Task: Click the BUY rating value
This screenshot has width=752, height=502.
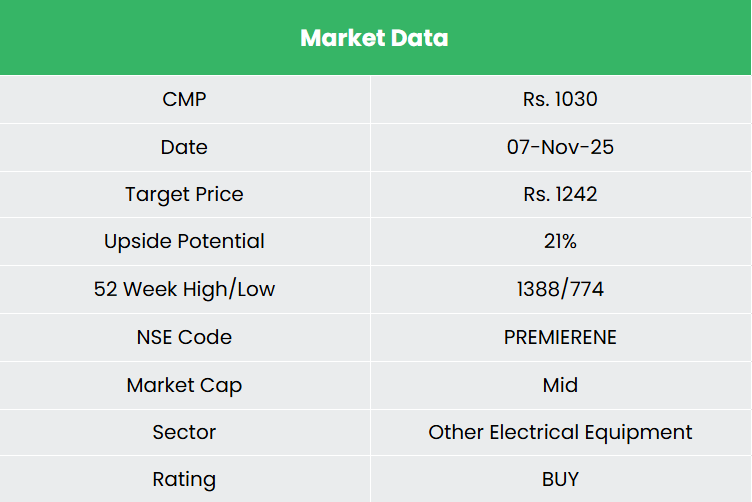Action: click(560, 479)
